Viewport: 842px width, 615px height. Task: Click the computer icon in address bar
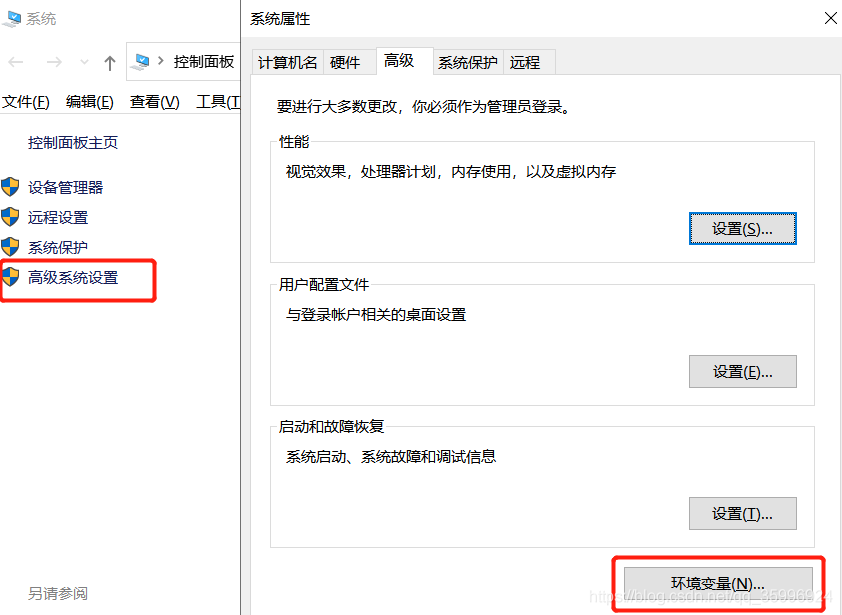click(x=141, y=62)
